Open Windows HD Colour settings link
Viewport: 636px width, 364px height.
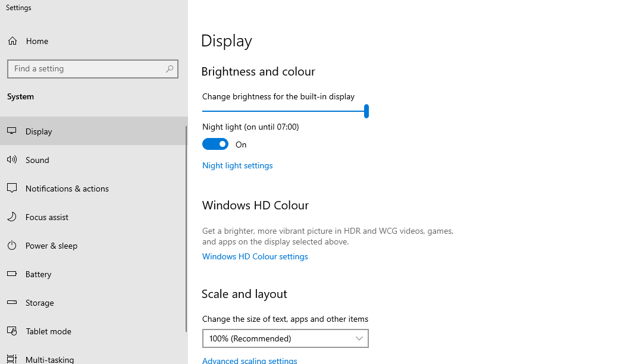click(255, 256)
